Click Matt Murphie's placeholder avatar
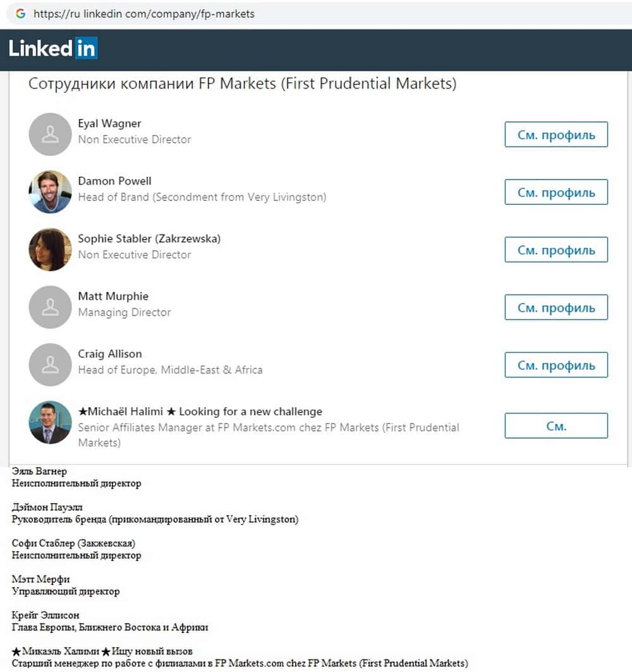Screen dimensions: 632x672 coord(50,307)
